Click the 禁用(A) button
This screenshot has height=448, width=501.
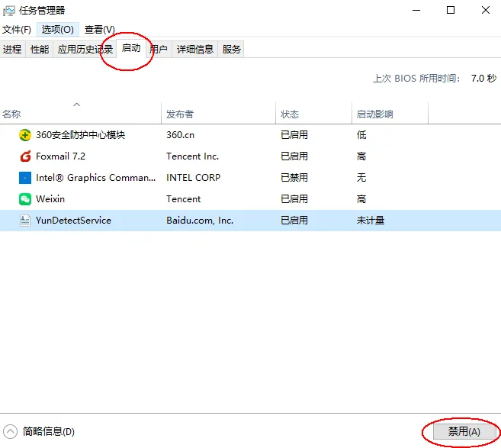[464, 432]
